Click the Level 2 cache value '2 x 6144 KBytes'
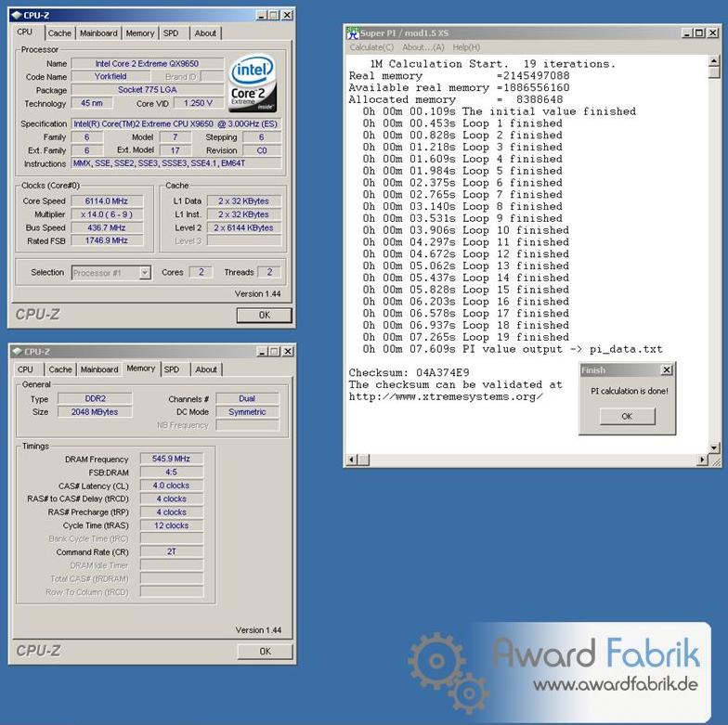This screenshot has height=725, width=728. point(243,228)
